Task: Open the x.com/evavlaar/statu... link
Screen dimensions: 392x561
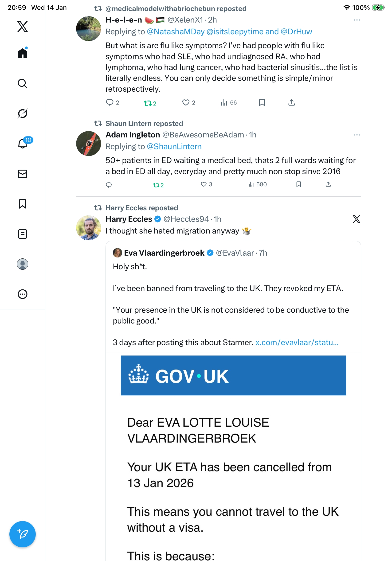Action: 297,343
